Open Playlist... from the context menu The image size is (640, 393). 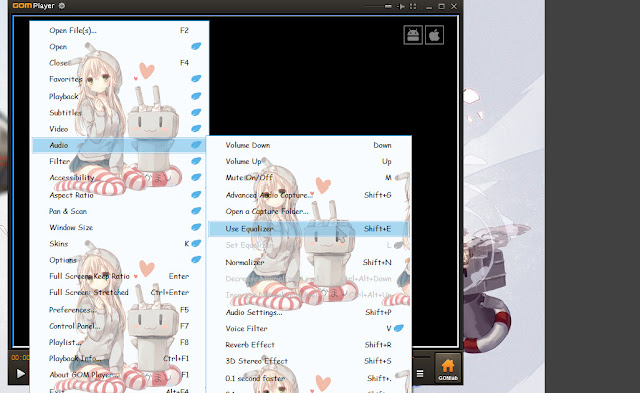[118, 342]
